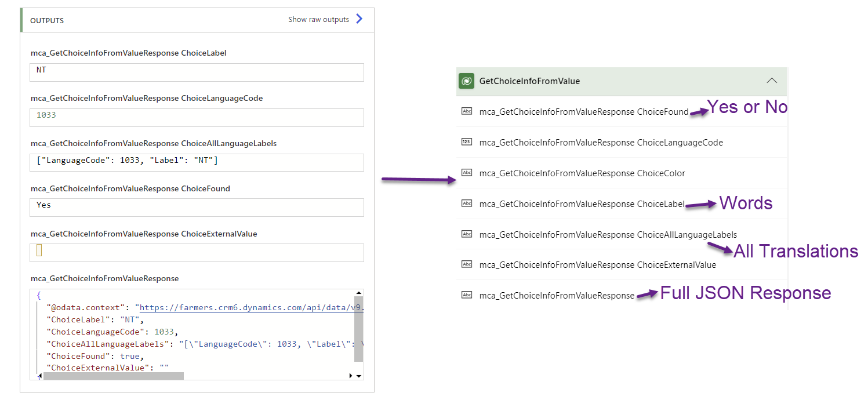This screenshot has height=407, width=868.
Task: Select the green GetChoiceInfoFromValue connector icon
Action: click(x=466, y=81)
